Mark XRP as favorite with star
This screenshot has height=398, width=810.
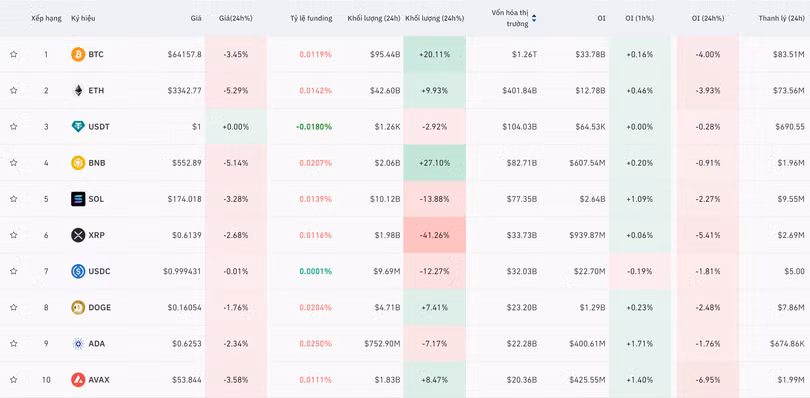[13, 235]
